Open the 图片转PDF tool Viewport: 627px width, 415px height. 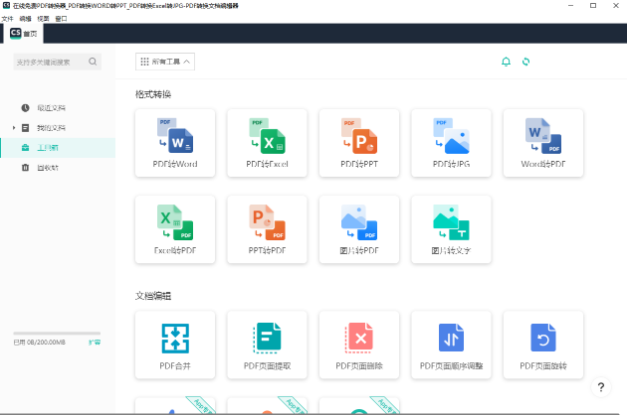tap(359, 229)
